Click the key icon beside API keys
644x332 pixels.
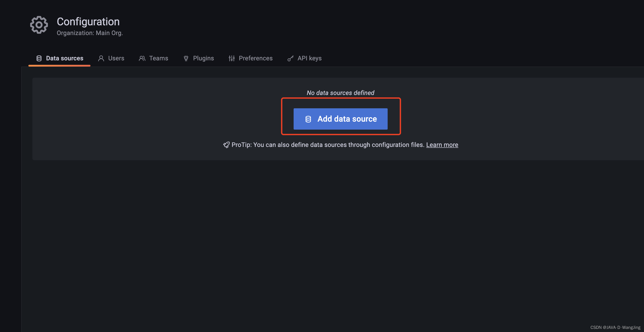[x=290, y=58]
